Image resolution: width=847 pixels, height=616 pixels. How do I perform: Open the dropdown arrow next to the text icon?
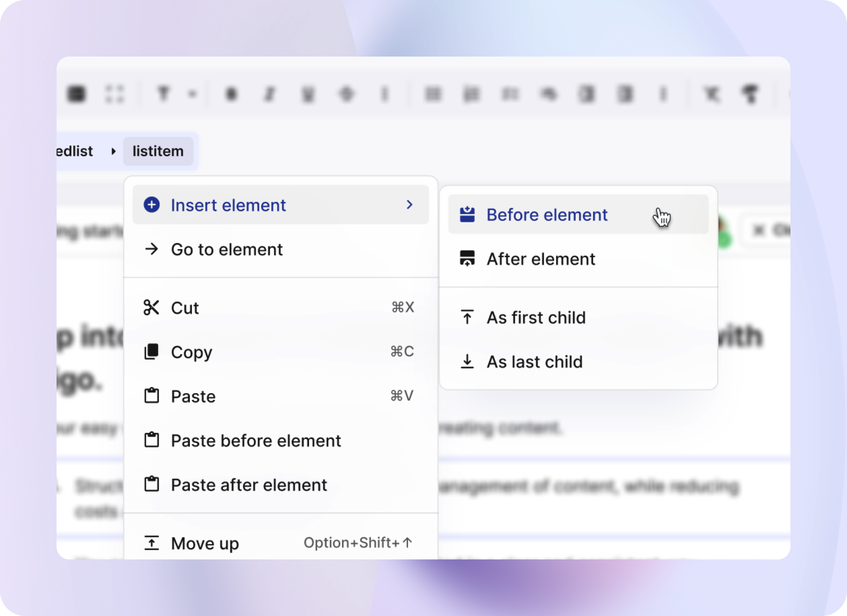(x=192, y=94)
